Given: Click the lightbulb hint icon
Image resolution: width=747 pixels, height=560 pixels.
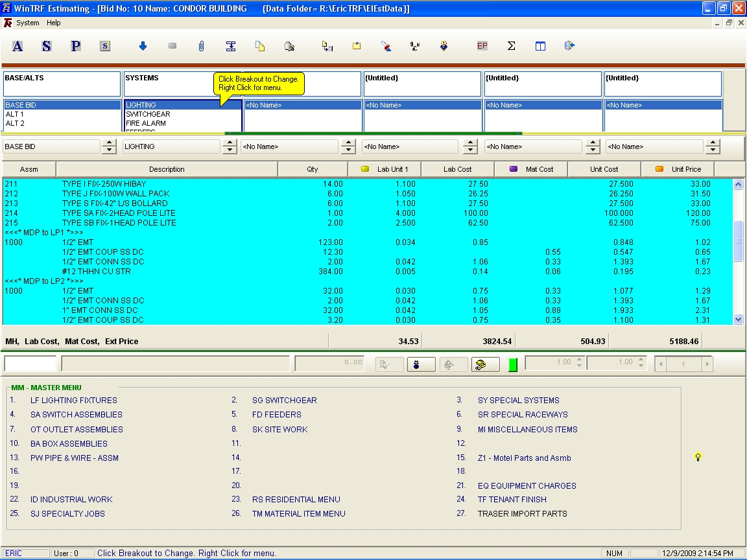Looking at the screenshot, I should tap(698, 457).
